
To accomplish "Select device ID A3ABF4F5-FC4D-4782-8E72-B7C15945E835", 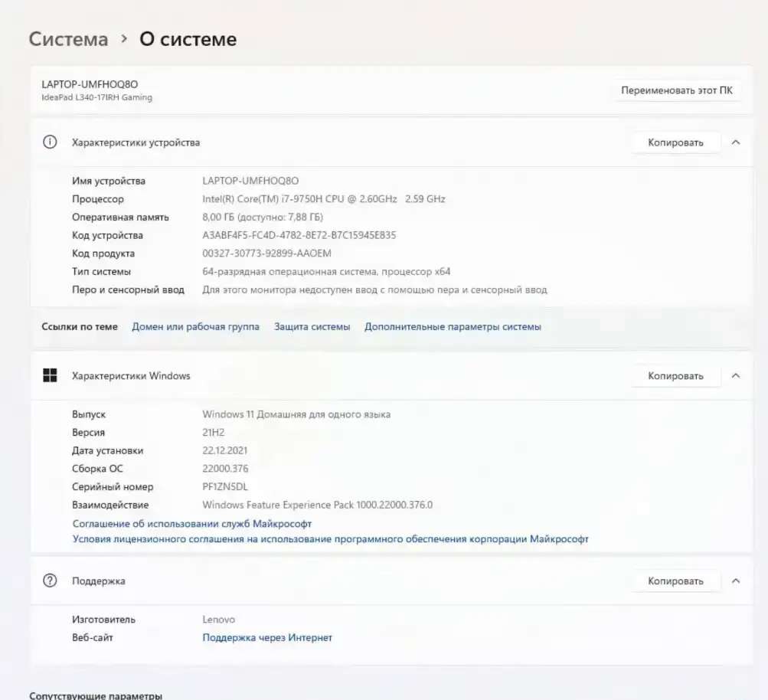I will coord(299,235).
